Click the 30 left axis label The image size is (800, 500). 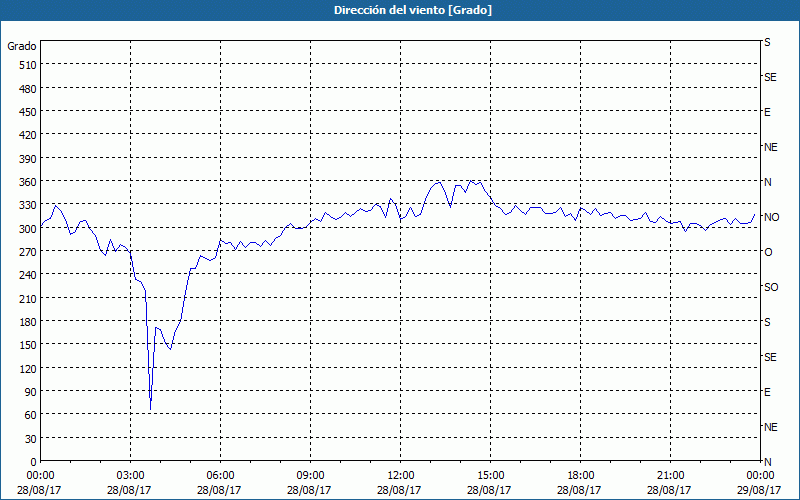pyautogui.click(x=31, y=439)
